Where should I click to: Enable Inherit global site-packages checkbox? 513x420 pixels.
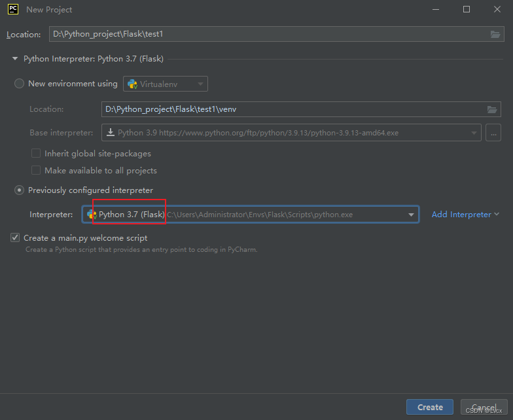click(35, 153)
